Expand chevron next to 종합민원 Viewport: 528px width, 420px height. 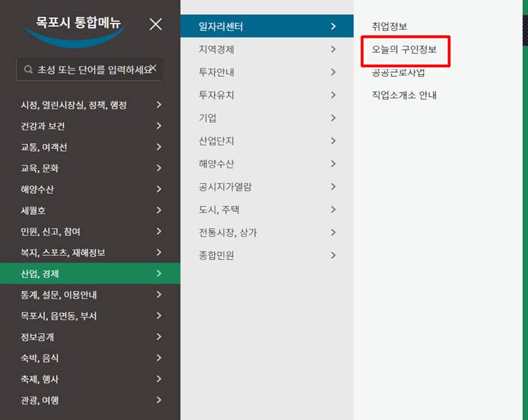tap(333, 255)
